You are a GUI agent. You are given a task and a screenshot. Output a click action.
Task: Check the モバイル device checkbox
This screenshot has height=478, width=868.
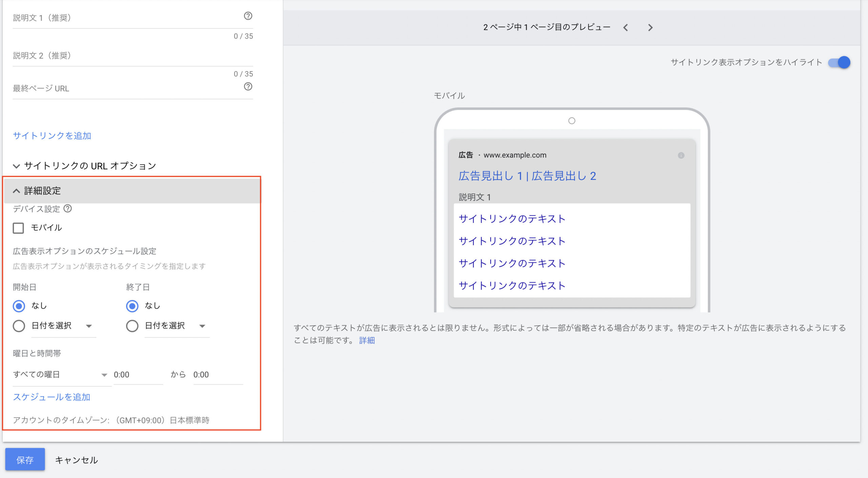click(18, 228)
